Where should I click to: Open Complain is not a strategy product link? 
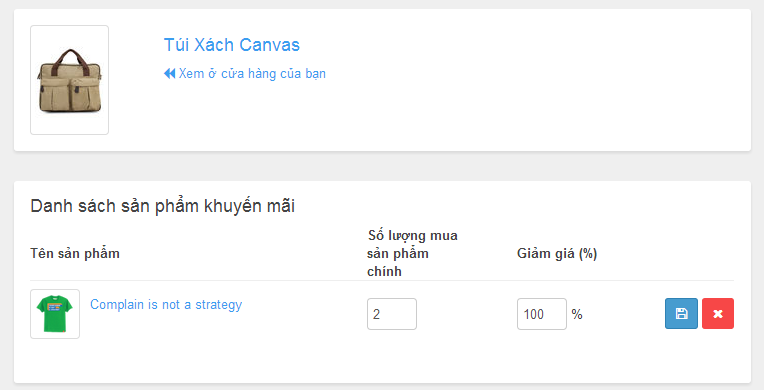(166, 305)
